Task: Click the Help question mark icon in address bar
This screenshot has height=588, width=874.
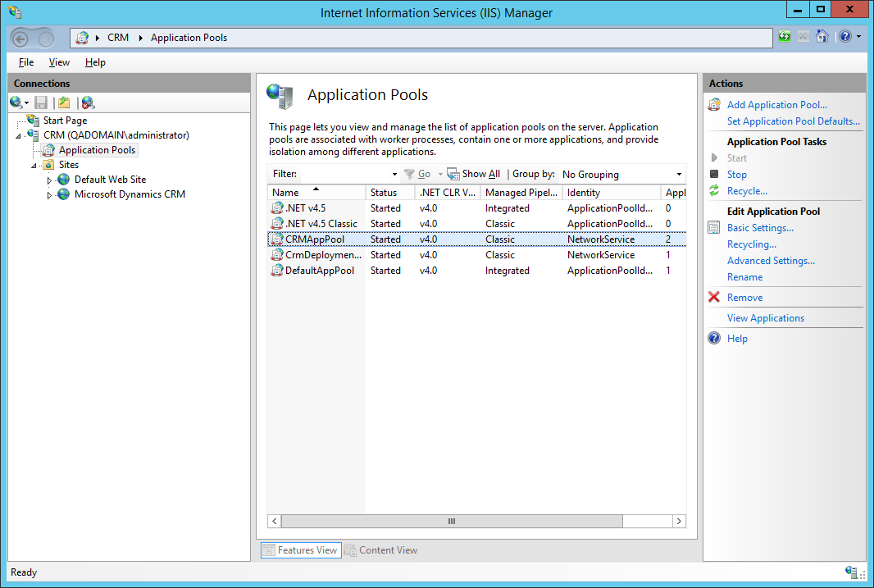Action: (x=844, y=37)
